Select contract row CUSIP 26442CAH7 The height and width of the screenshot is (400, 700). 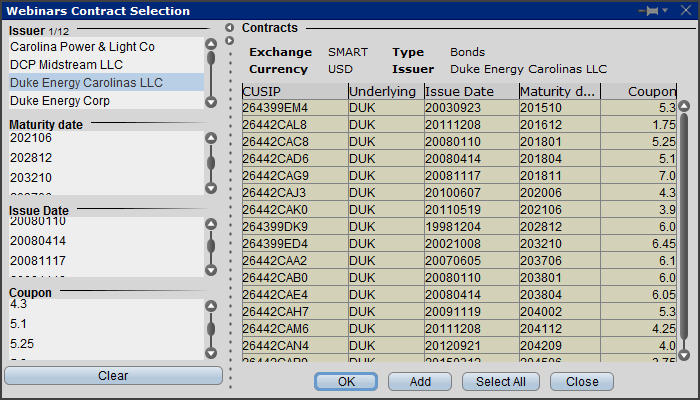tap(459, 312)
